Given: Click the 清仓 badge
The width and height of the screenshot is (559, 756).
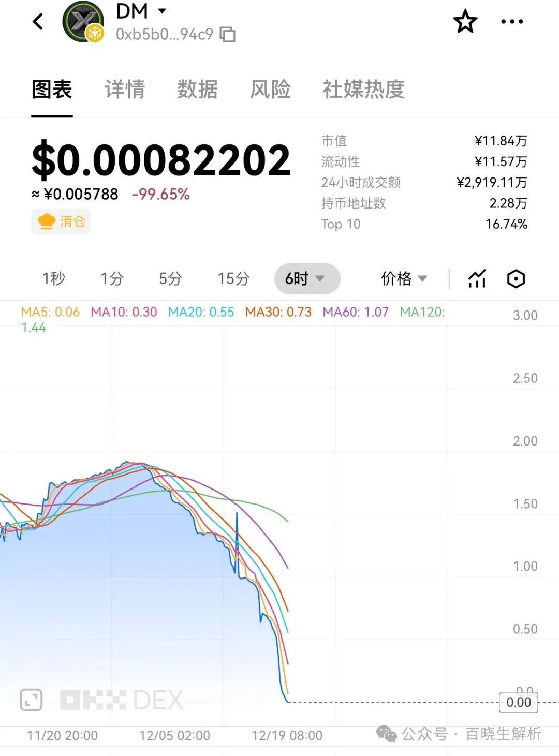Looking at the screenshot, I should click(x=61, y=221).
